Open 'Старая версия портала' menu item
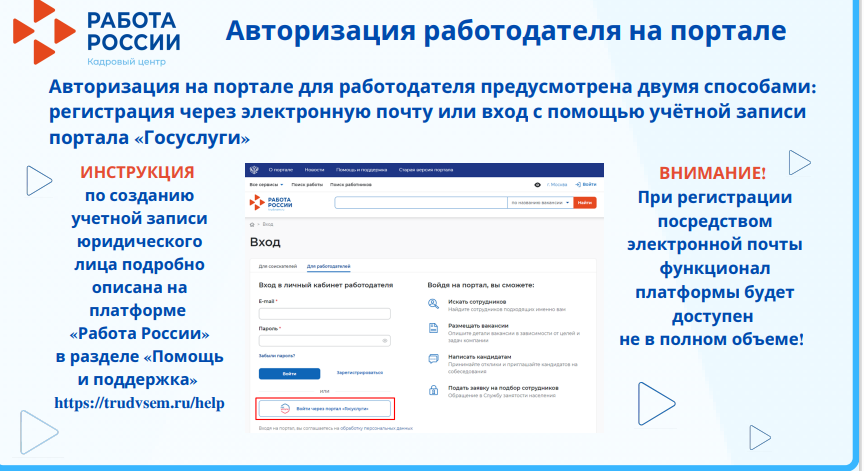Image resolution: width=864 pixels, height=471 pixels. (425, 170)
